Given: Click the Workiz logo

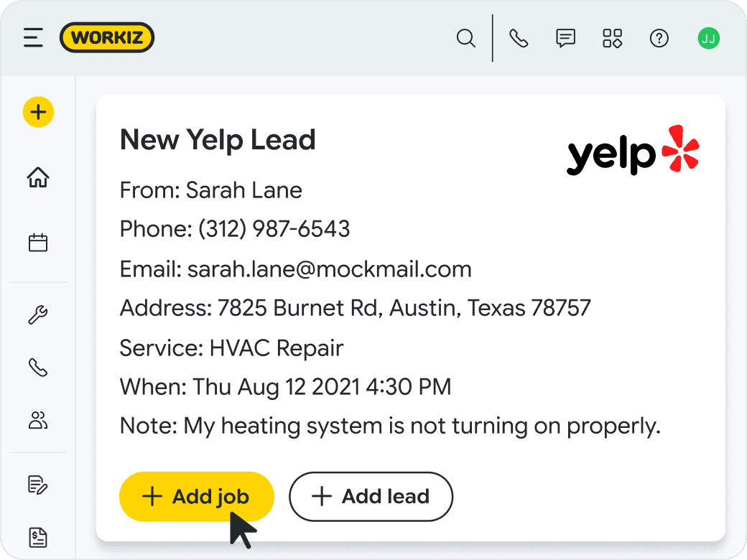Looking at the screenshot, I should 107,37.
